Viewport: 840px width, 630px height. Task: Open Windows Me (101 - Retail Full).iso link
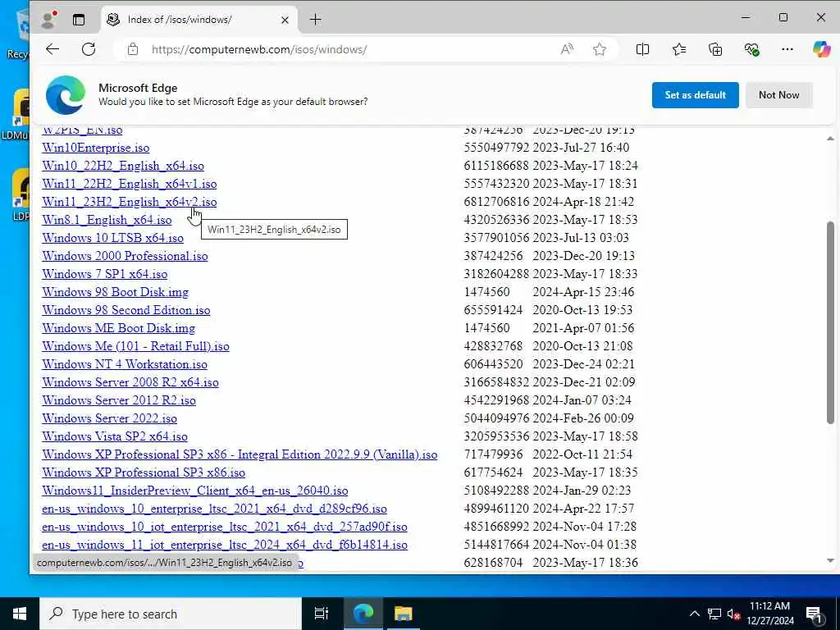[x=135, y=346]
